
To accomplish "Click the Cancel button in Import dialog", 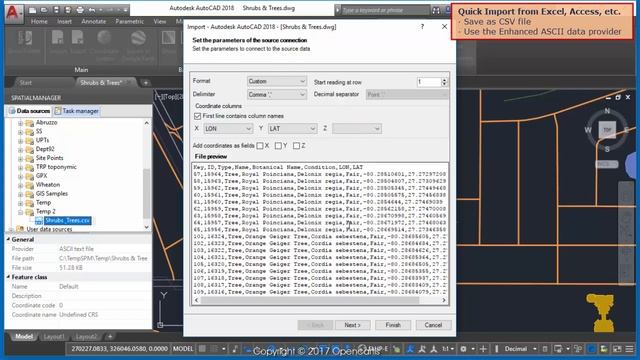I will pyautogui.click(x=433, y=325).
